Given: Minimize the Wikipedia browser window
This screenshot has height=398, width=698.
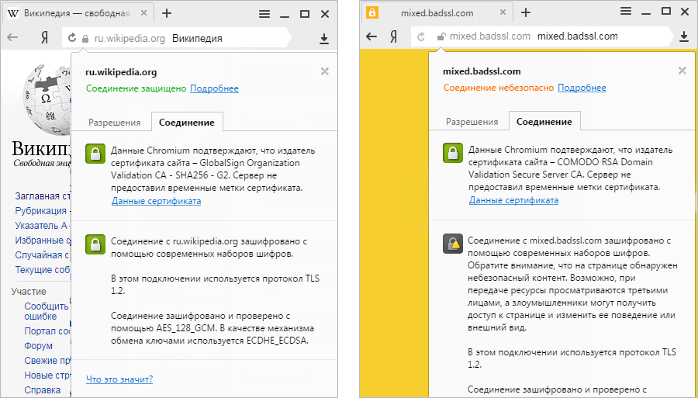Looking at the screenshot, I should (285, 16).
